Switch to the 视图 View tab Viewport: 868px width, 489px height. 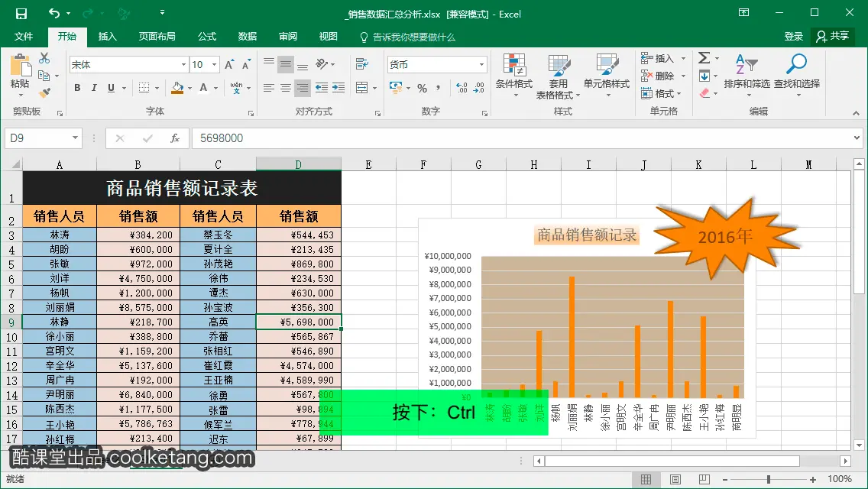[x=329, y=37]
